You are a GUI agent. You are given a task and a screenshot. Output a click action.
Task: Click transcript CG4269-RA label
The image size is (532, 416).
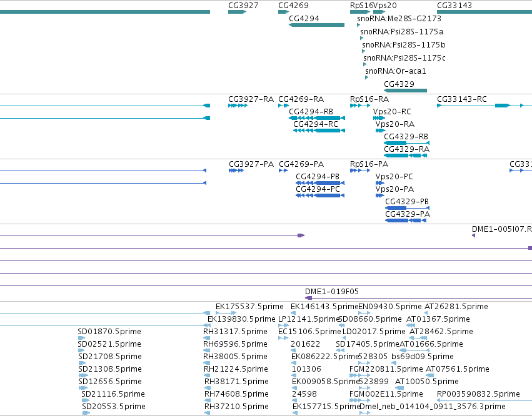coord(301,99)
